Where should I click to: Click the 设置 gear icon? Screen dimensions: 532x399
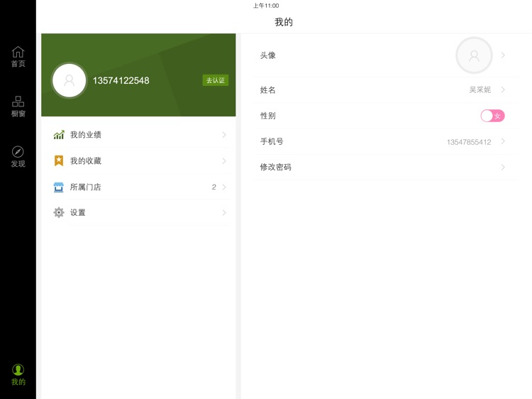click(x=59, y=212)
